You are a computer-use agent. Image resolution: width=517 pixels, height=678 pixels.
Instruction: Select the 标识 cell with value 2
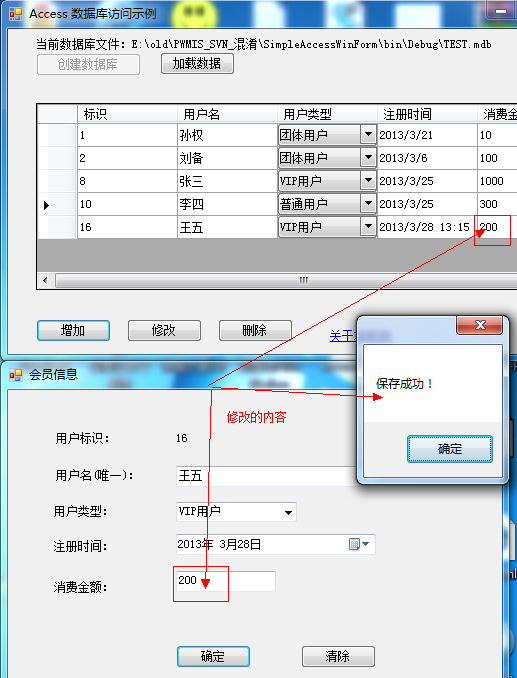[x=127, y=158]
